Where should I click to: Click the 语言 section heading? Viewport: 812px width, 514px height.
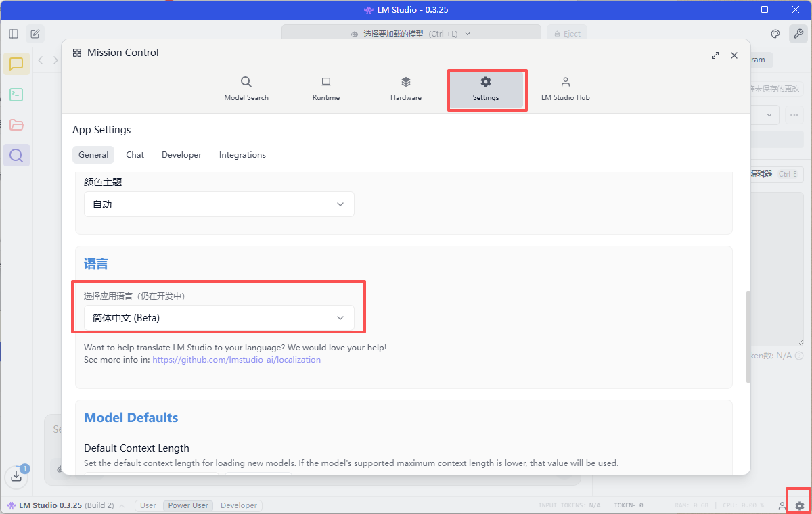(96, 264)
